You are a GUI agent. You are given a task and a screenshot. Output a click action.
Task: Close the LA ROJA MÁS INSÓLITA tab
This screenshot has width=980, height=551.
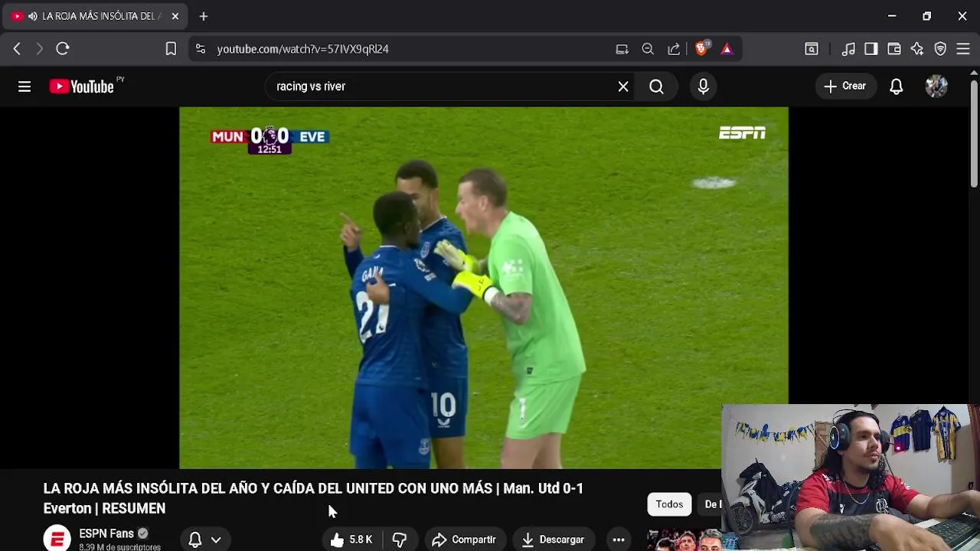pyautogui.click(x=175, y=16)
